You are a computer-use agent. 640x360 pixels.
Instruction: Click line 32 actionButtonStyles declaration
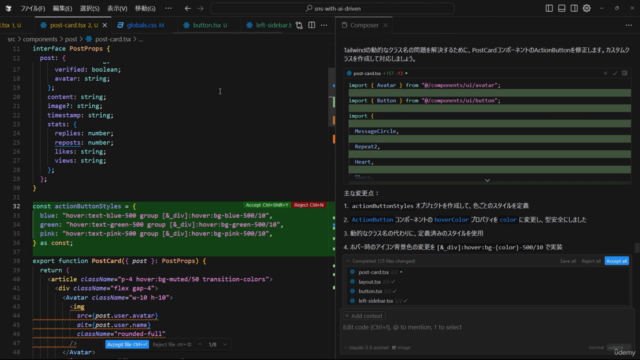84,206
